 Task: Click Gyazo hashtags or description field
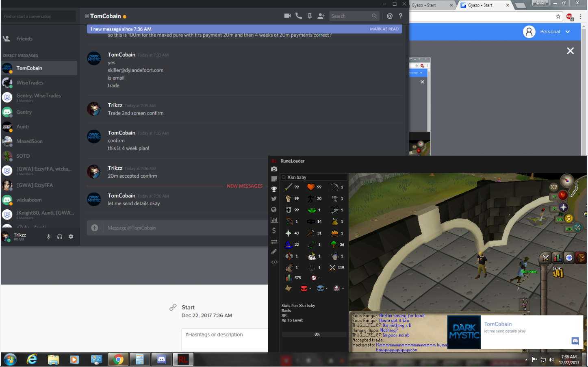[225, 340]
